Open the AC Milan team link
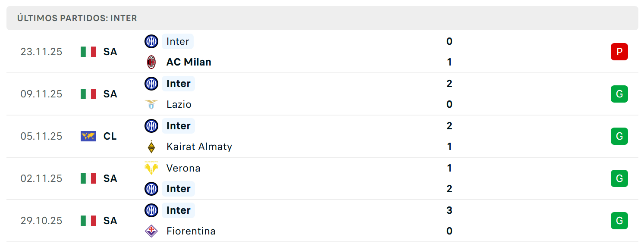 click(x=189, y=62)
